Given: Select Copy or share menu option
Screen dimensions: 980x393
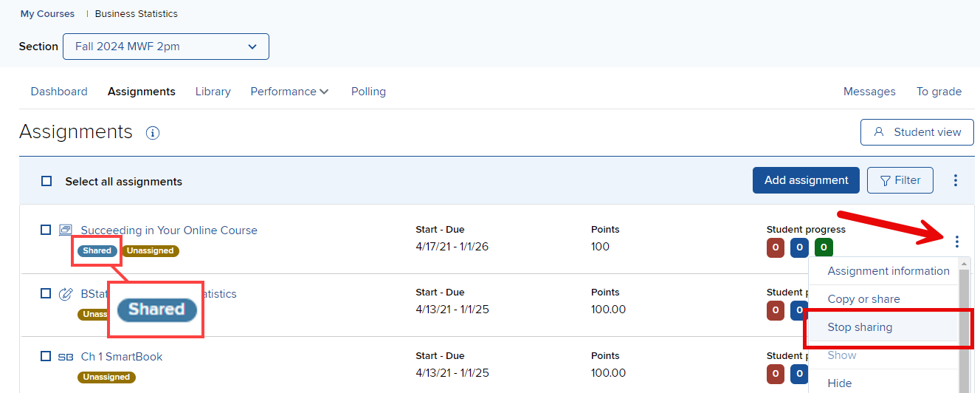Looking at the screenshot, I should [863, 299].
